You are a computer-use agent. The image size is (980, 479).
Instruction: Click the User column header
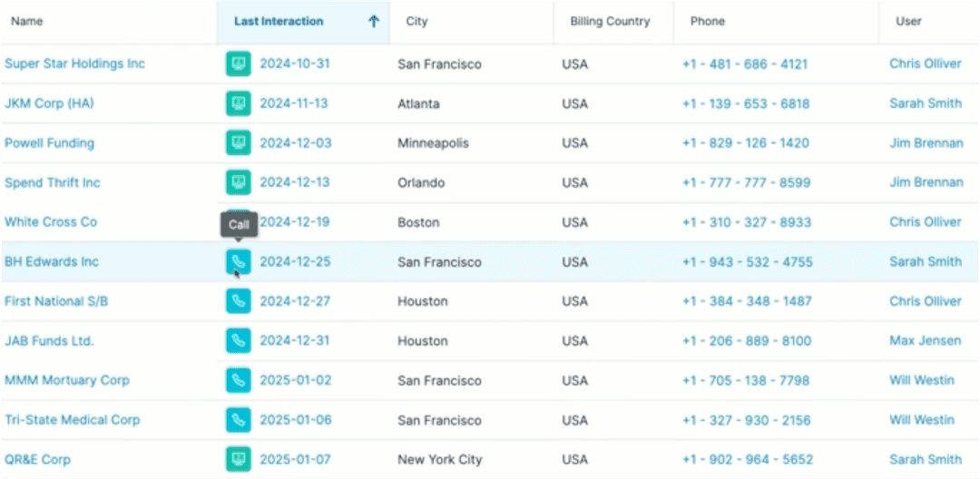[908, 22]
